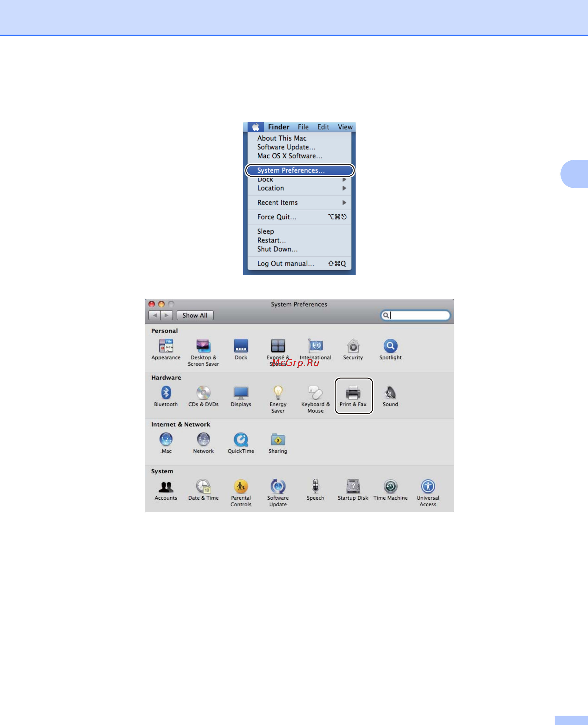Expand the Dock submenu arrow

click(344, 180)
